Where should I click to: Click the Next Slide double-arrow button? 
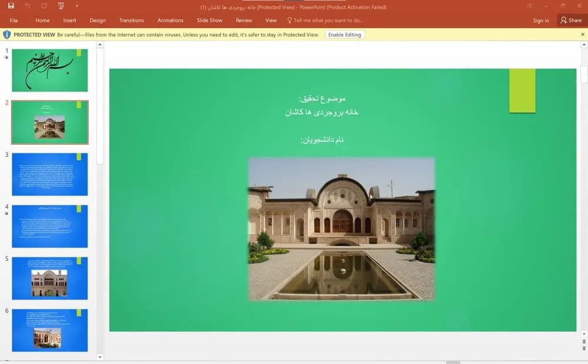(x=584, y=349)
